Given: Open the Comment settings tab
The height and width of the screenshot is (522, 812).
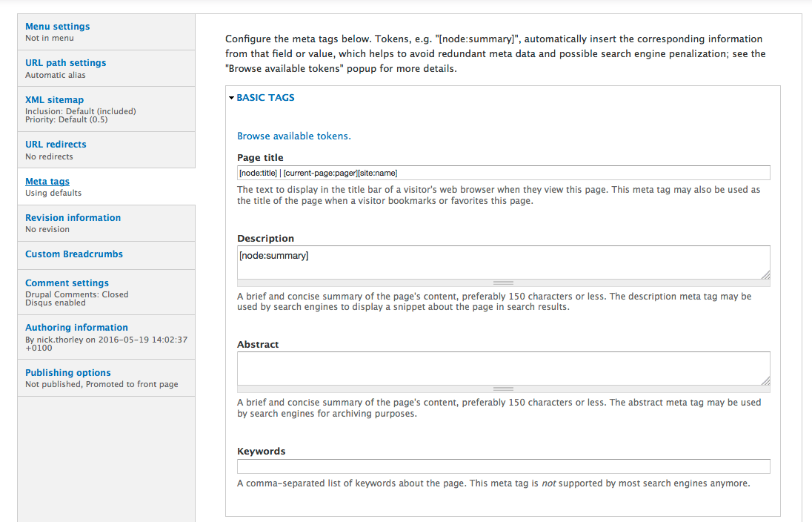Looking at the screenshot, I should coord(67,283).
